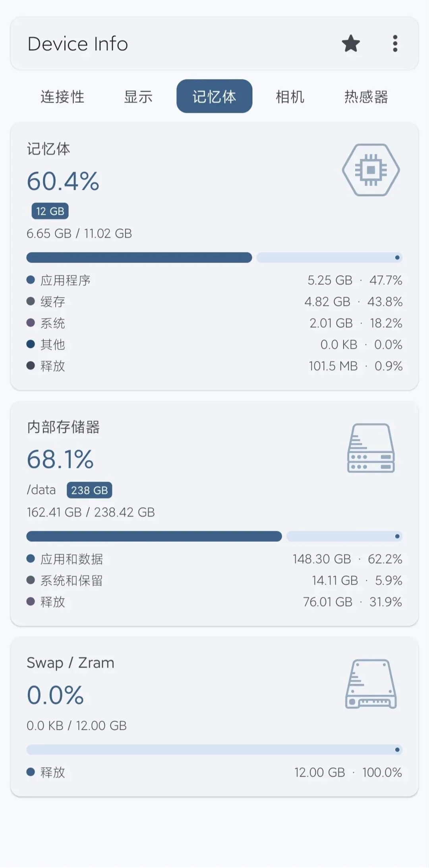429x868 pixels.
Task: Tap the 系统和保留 storage row
Action: click(x=214, y=581)
